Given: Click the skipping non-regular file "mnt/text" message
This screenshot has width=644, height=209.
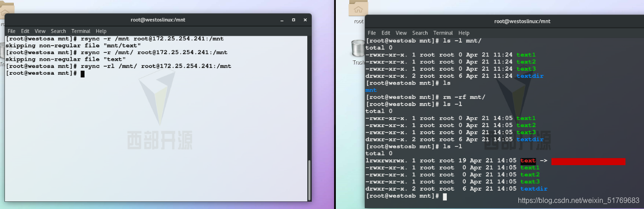Looking at the screenshot, I should point(73,46).
